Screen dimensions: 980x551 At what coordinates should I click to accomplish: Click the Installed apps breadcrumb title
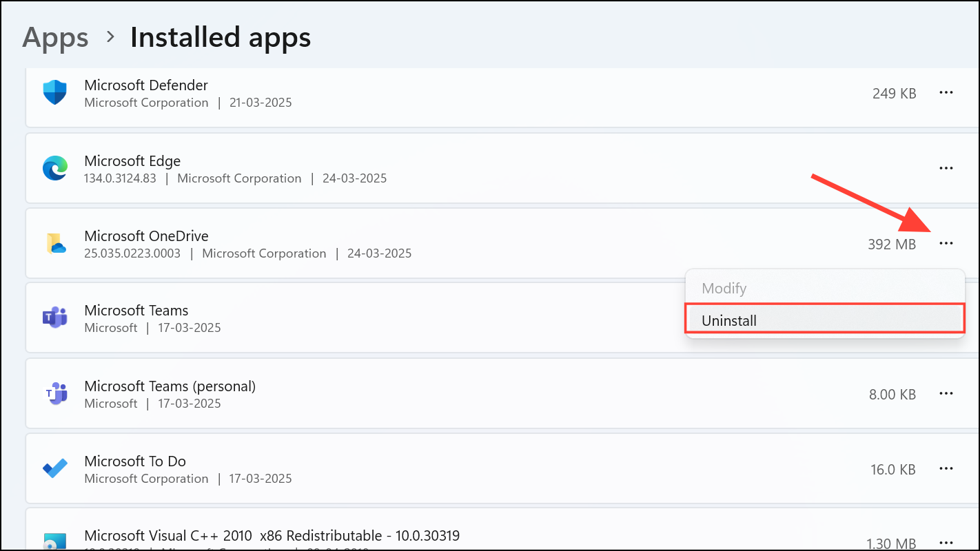(221, 37)
